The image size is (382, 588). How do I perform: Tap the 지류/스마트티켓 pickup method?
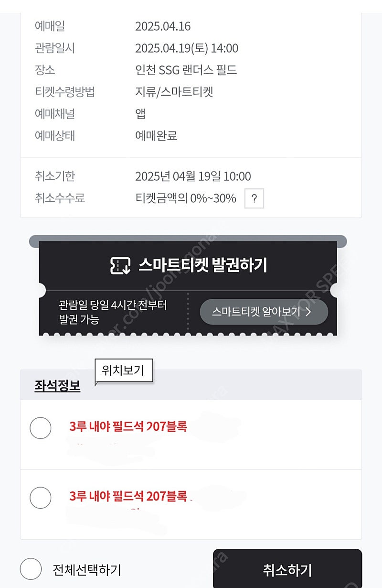(x=174, y=92)
